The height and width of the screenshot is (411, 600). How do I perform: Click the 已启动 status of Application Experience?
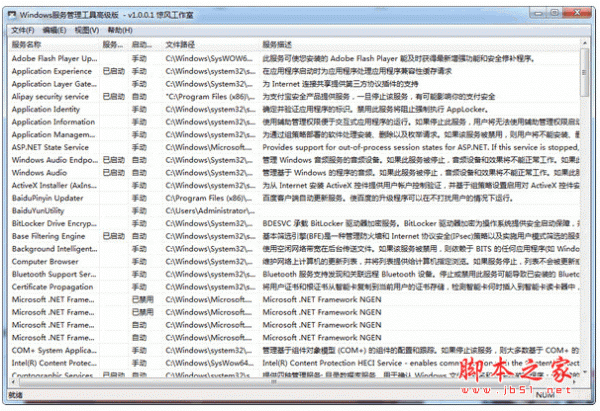pos(114,71)
